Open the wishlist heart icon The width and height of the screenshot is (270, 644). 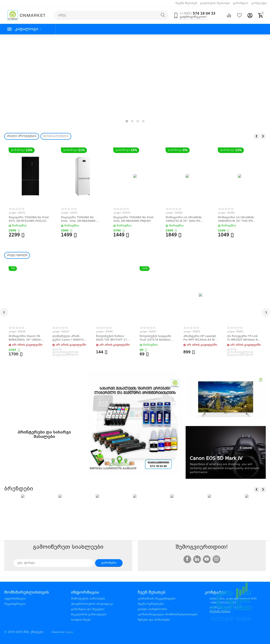239,15
